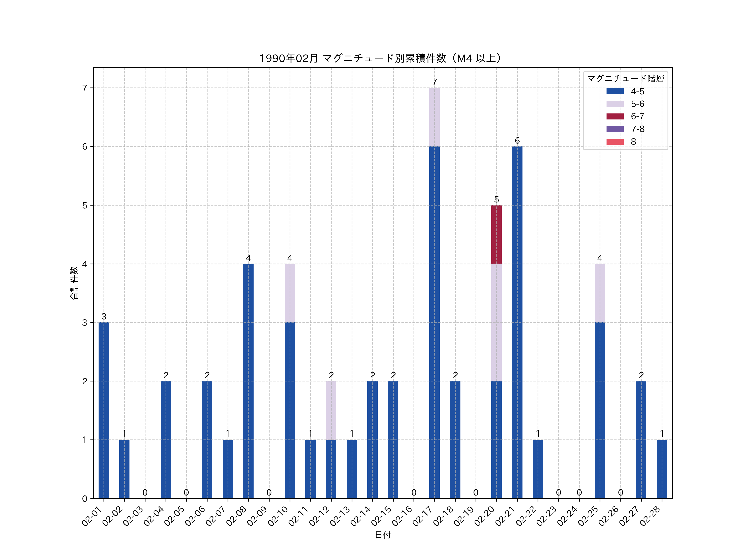Click the light purple segment atop 02-17 bar
The height and width of the screenshot is (560, 747).
tap(434, 117)
